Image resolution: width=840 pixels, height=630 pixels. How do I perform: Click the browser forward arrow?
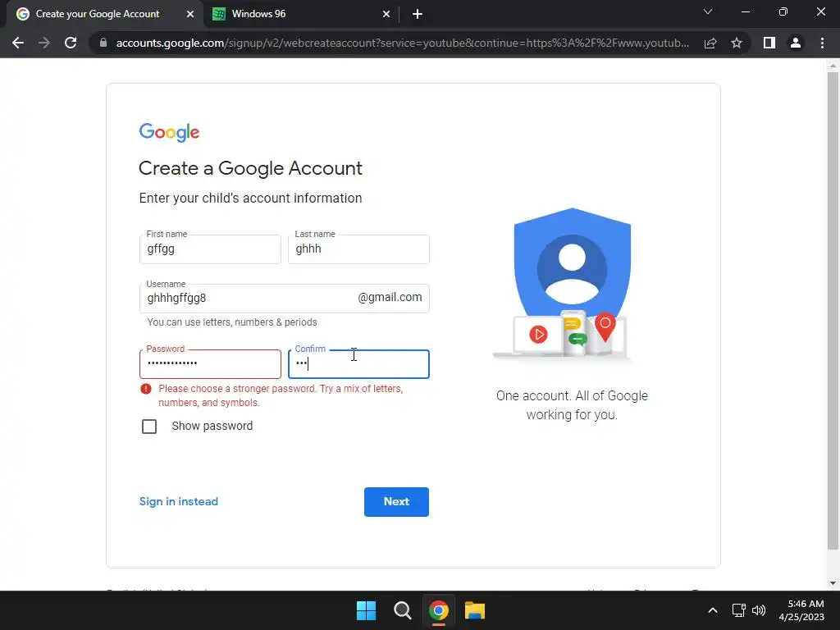[44, 43]
